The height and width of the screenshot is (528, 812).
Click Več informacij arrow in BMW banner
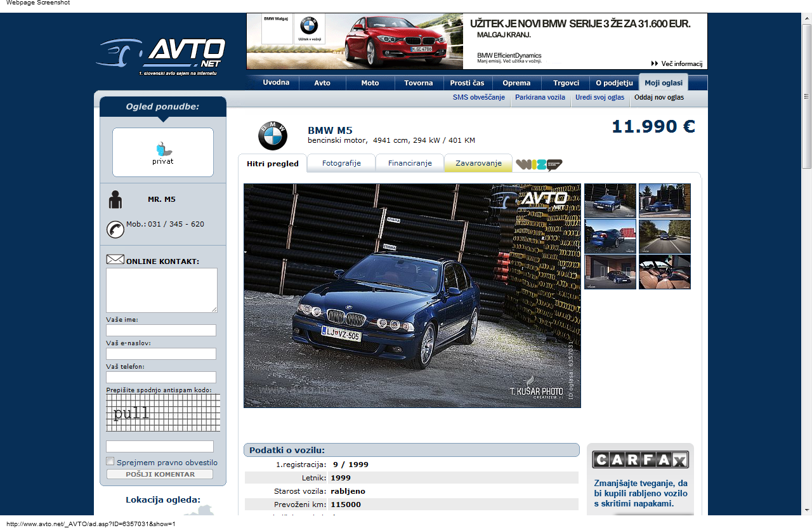pos(677,63)
